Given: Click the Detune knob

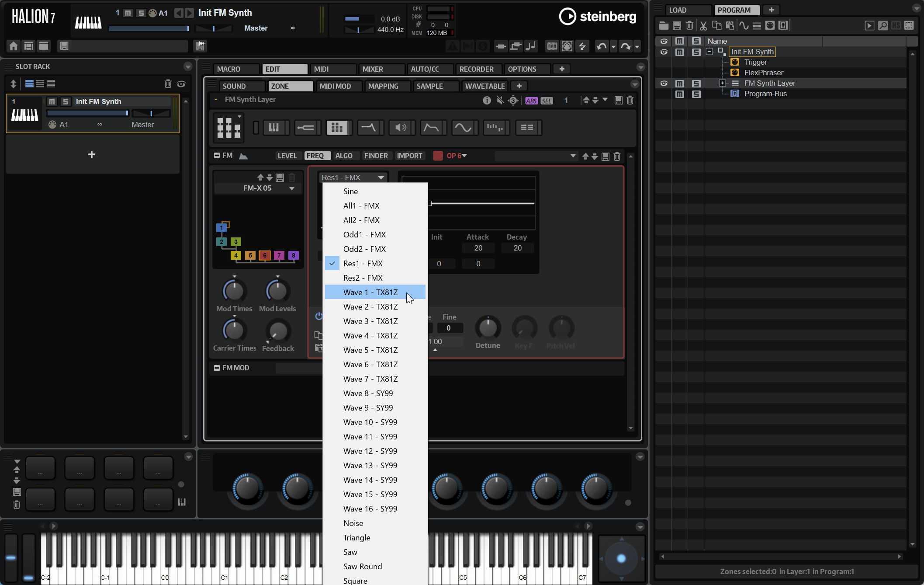Looking at the screenshot, I should tap(488, 328).
